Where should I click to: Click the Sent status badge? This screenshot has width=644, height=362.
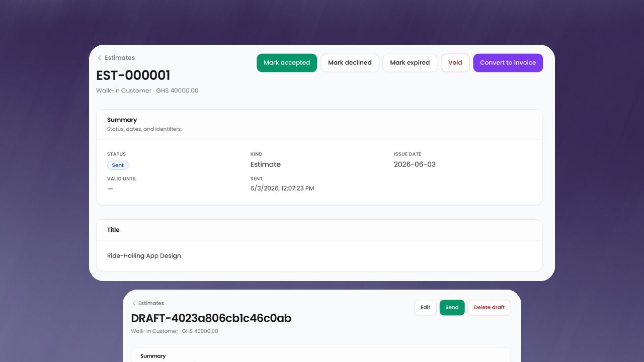pos(118,165)
